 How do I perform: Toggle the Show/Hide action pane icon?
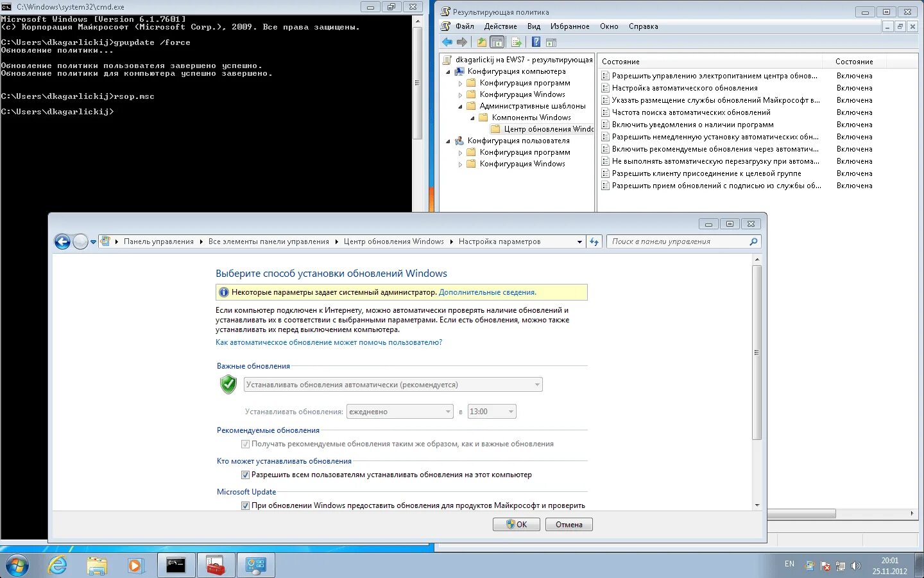coord(551,42)
